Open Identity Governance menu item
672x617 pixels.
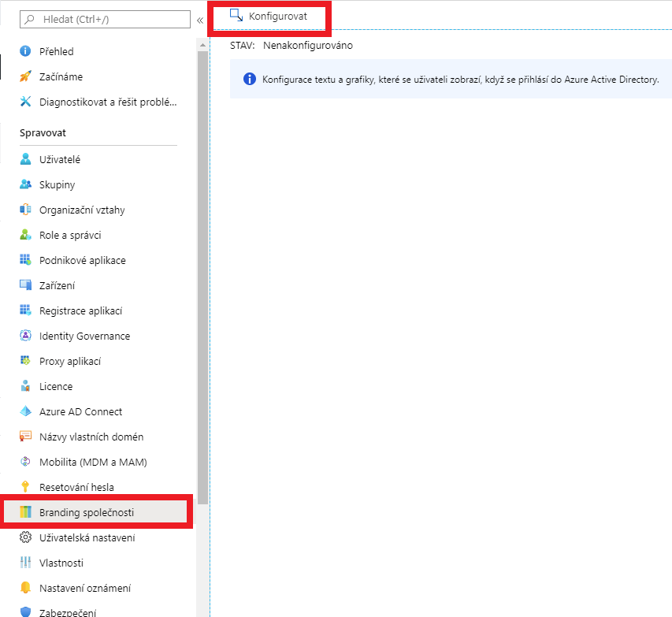click(84, 336)
